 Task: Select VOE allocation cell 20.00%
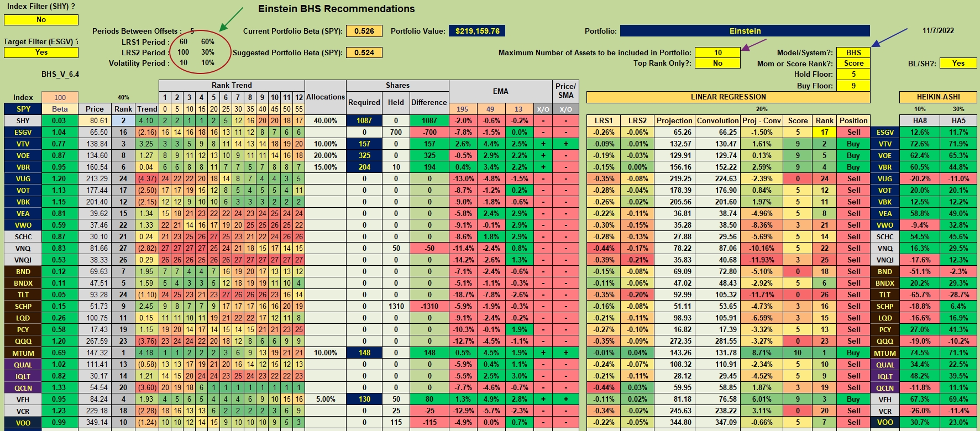click(326, 155)
